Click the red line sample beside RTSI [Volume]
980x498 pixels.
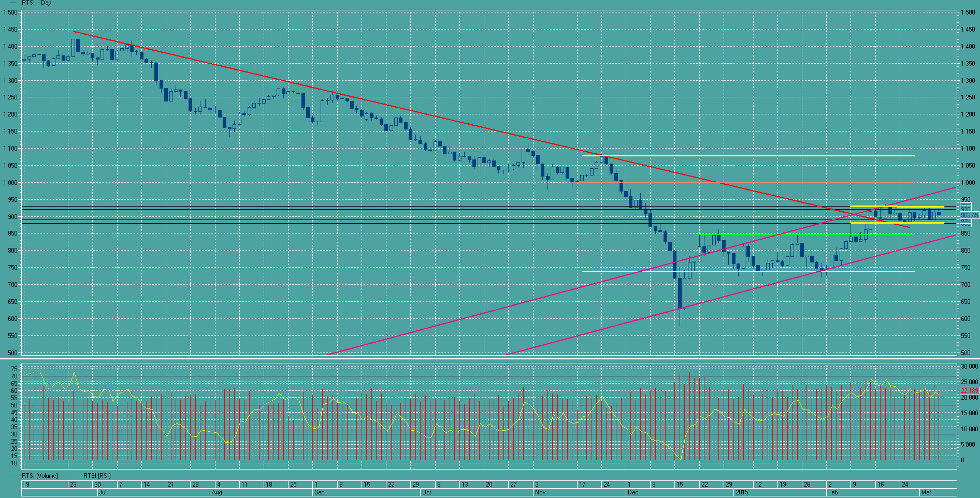(x=13, y=476)
